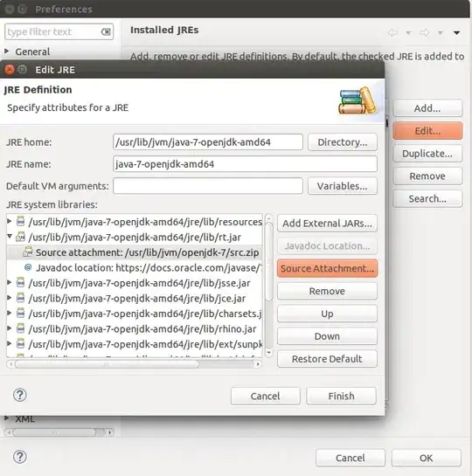The width and height of the screenshot is (472, 476).
Task: Focus the Default VM arguments field
Action: [x=208, y=186]
